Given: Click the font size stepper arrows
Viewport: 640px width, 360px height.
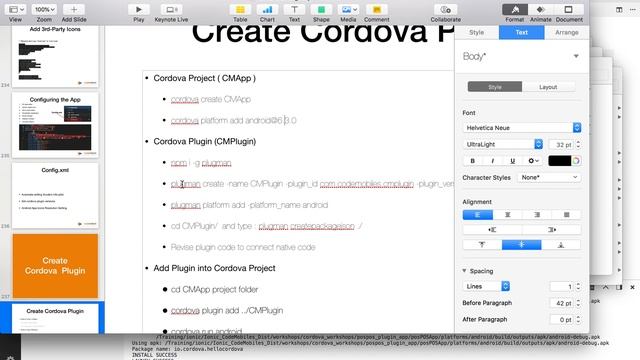Looking at the screenshot, I should tap(578, 144).
